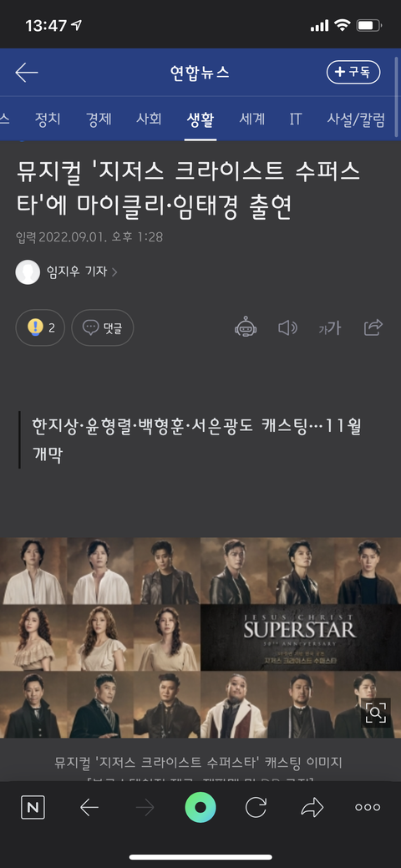
Task: Switch to the 세계 tab
Action: 252,119
